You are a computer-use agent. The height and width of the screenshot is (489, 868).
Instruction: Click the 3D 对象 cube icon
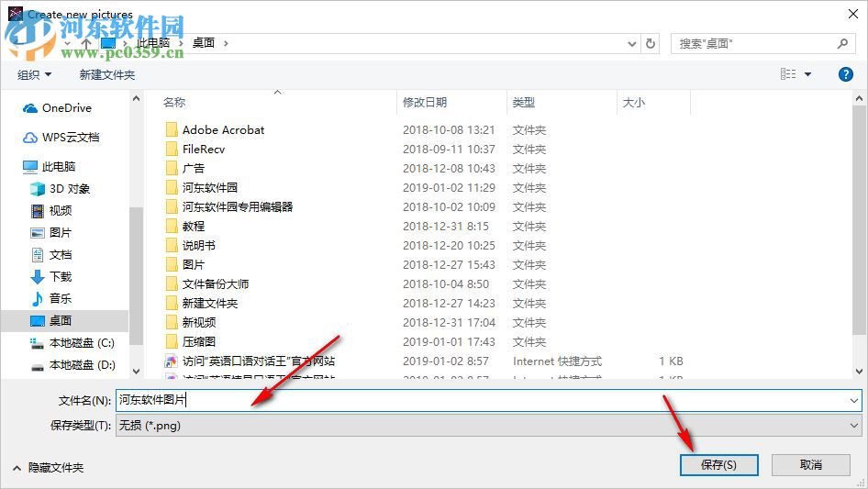pyautogui.click(x=37, y=189)
